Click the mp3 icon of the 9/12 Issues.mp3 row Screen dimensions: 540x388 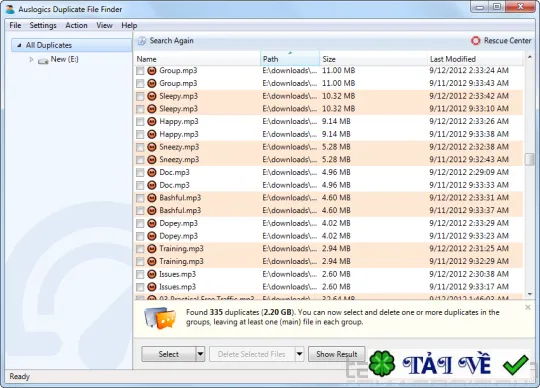(x=152, y=274)
